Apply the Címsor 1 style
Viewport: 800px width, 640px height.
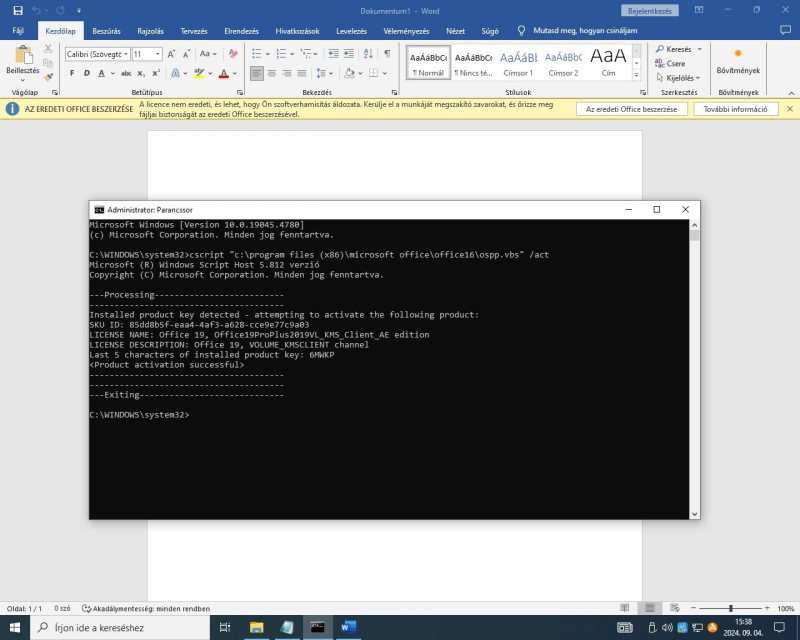tap(518, 63)
